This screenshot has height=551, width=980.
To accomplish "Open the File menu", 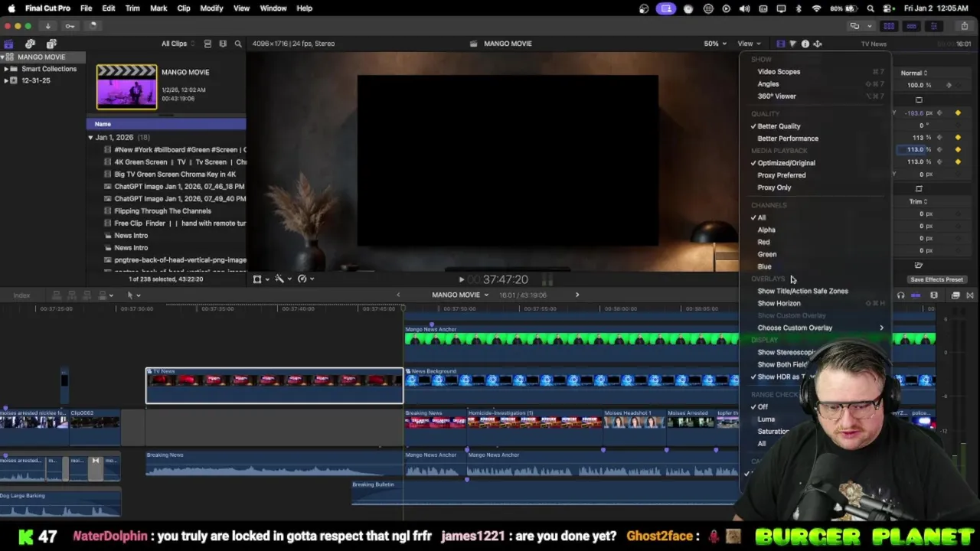I will 87,8.
